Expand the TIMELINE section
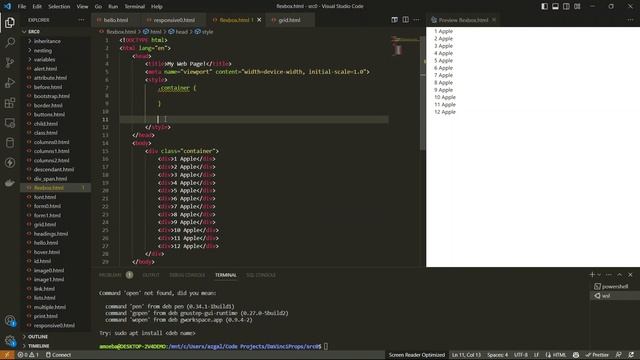This screenshot has height=360, width=640. pyautogui.click(x=39, y=346)
